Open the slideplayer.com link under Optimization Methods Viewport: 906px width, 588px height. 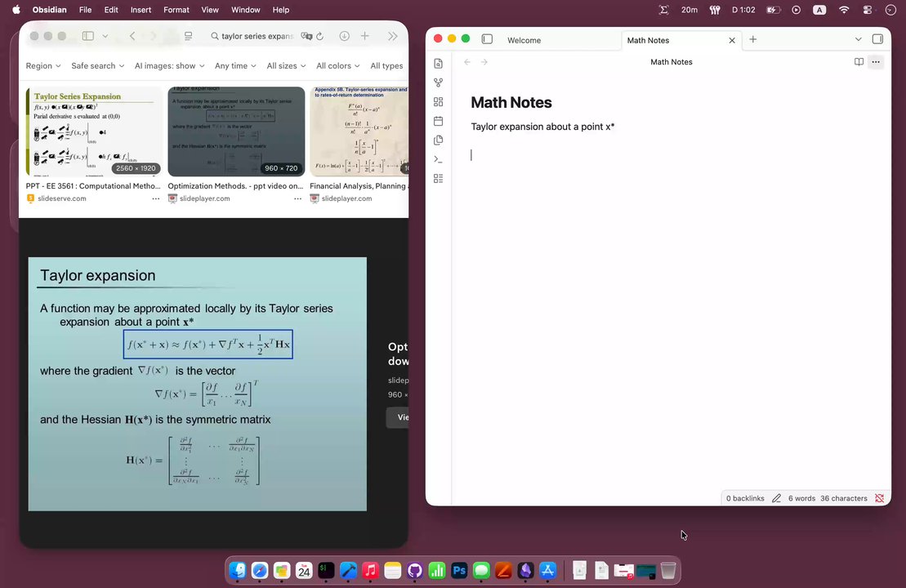204,198
